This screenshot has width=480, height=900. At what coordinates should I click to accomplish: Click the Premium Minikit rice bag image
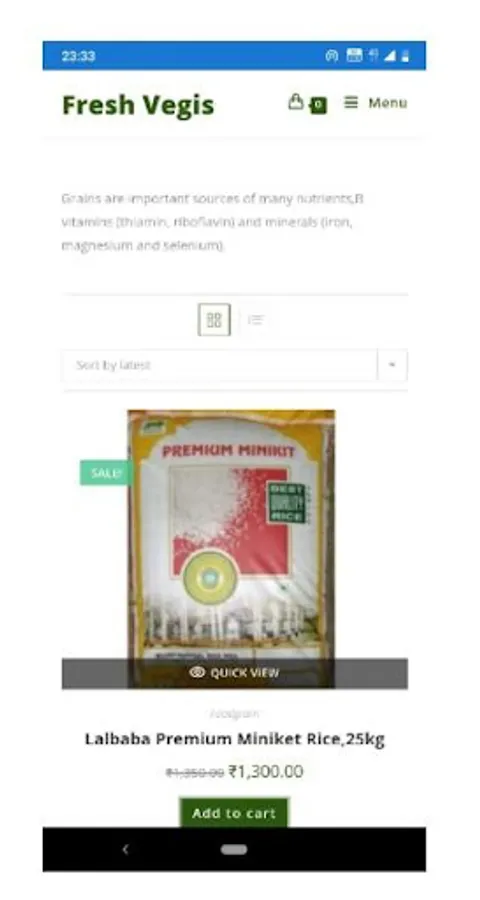pyautogui.click(x=231, y=534)
